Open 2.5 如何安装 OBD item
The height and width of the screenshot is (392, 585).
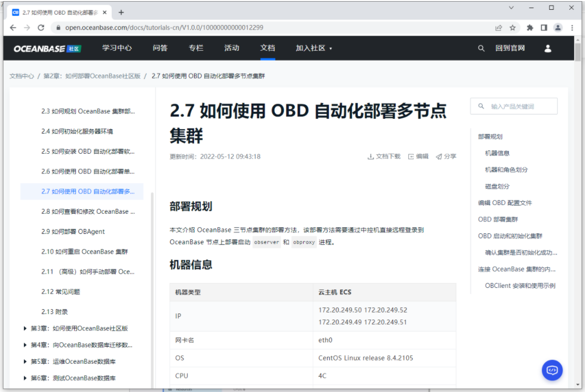[88, 152]
